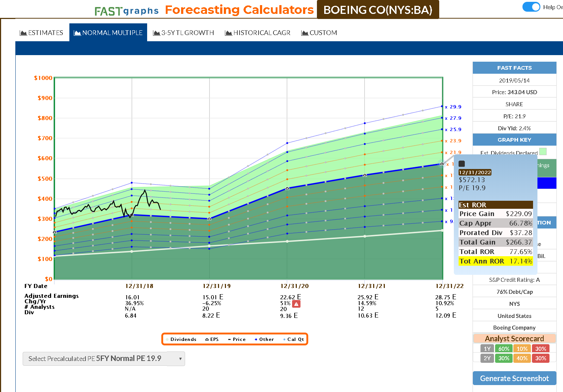Click the 2019/05/14 date in Fast Facts
The width and height of the screenshot is (563, 392).
click(x=514, y=80)
